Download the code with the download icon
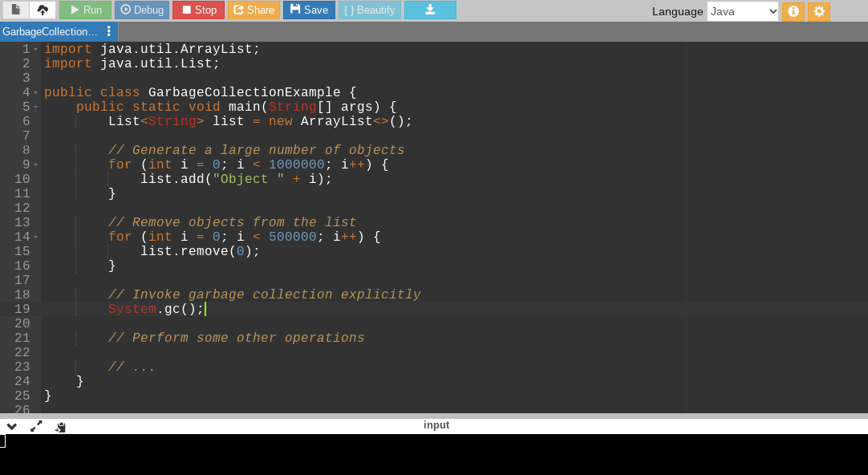Viewport: 868px width, 475px height. 430,10
